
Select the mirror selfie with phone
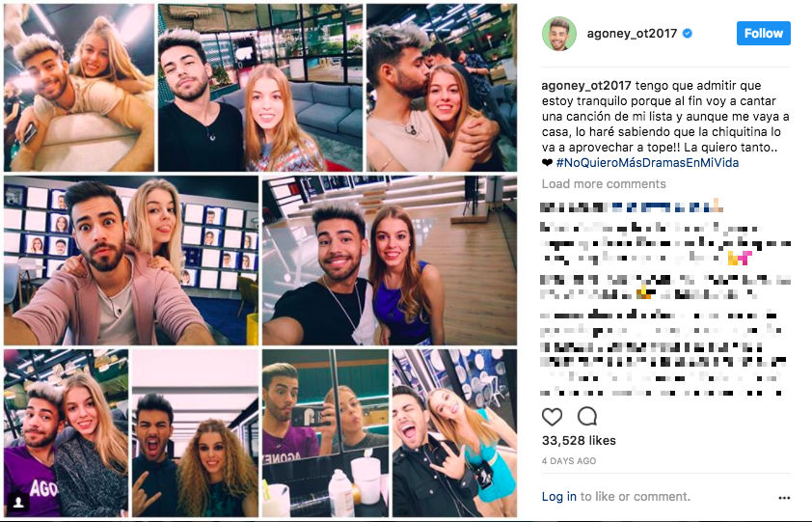coord(325,433)
